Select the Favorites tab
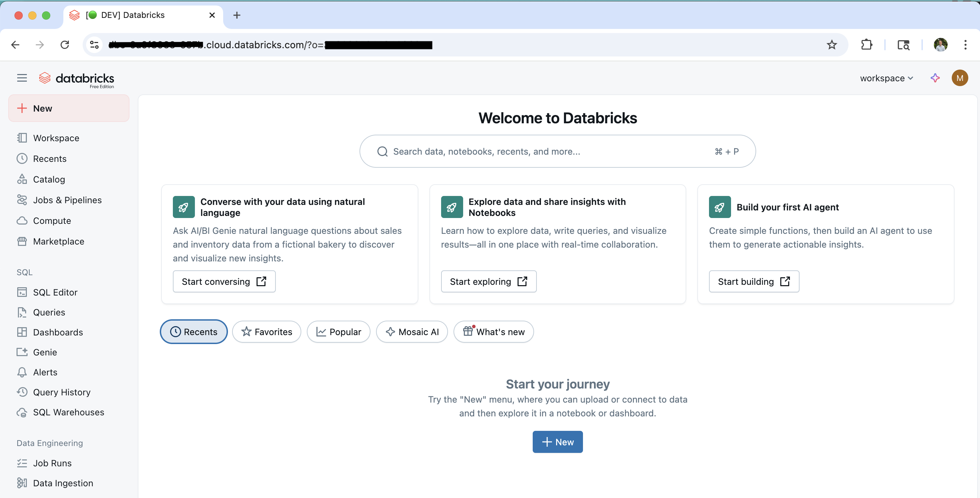Viewport: 980px width, 498px height. click(x=267, y=332)
